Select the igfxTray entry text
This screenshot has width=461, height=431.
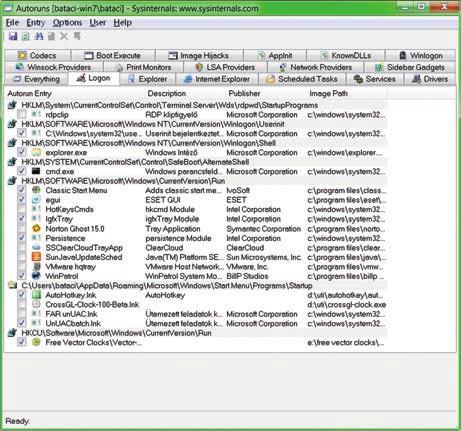pos(59,219)
